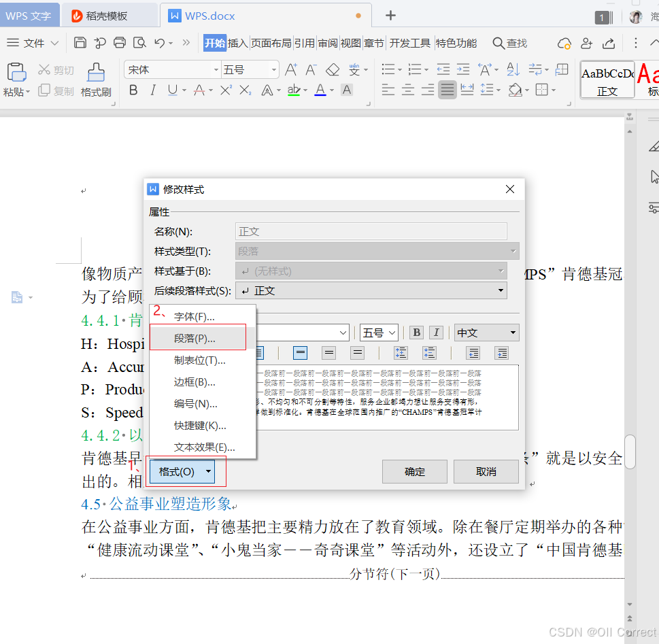Choose 文本效果(E)... from format menu
This screenshot has height=644, width=659.
203,447
